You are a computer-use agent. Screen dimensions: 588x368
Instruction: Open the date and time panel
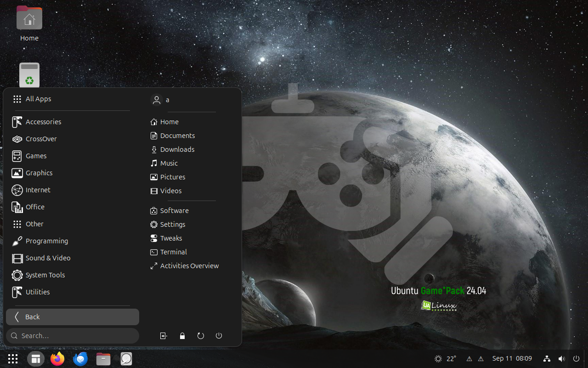pyautogui.click(x=512, y=359)
